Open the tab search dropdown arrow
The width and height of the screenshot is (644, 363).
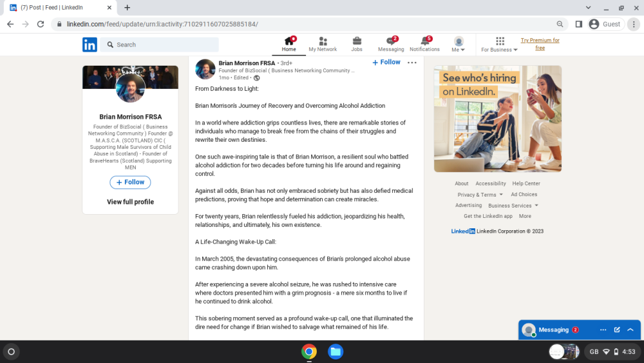pyautogui.click(x=588, y=7)
